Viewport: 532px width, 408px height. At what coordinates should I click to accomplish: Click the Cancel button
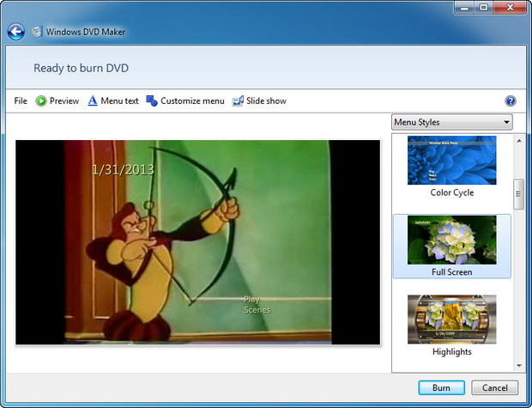(x=495, y=387)
